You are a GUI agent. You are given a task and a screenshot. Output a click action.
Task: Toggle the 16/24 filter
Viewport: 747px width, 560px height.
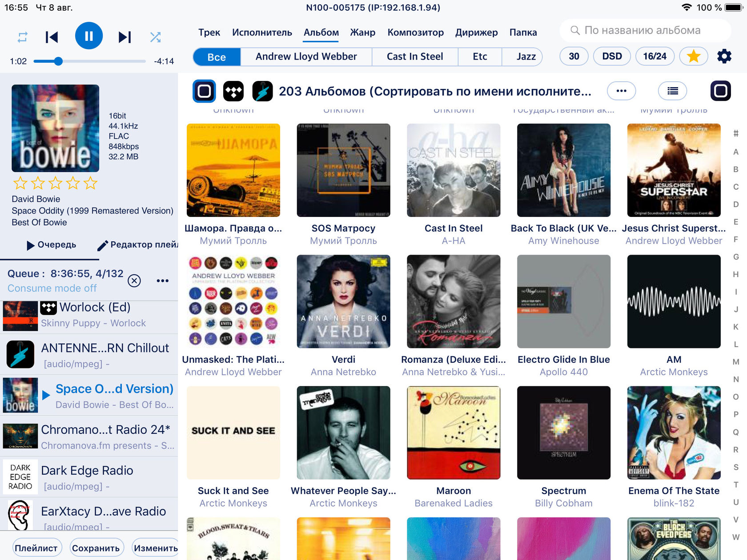pyautogui.click(x=655, y=56)
